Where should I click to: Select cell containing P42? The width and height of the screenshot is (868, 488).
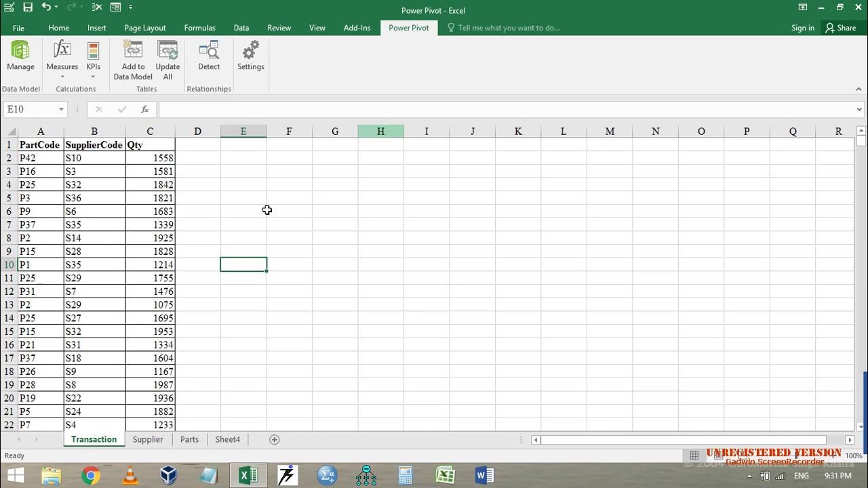pos(41,158)
